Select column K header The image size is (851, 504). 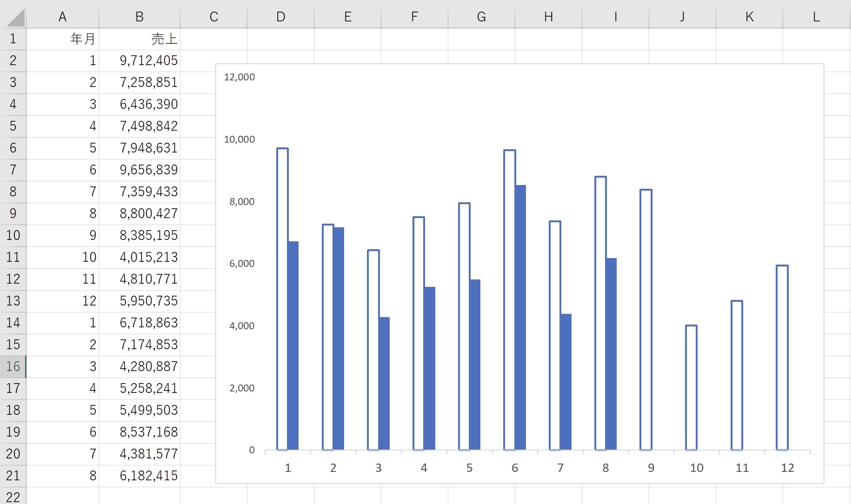(x=750, y=17)
